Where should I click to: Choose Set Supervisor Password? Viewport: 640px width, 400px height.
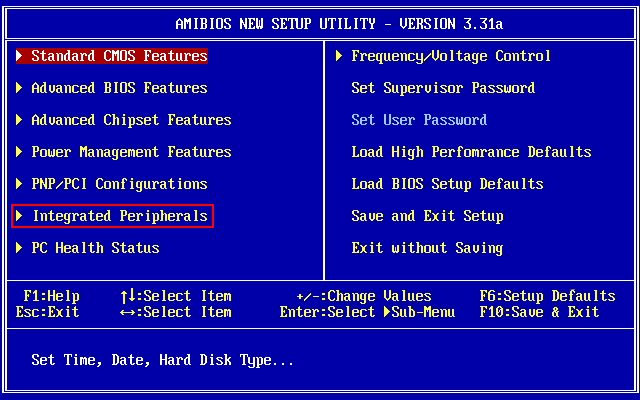[443, 88]
